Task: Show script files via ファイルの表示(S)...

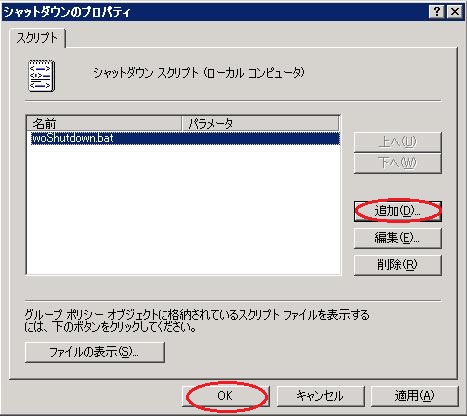Action: pos(95,352)
